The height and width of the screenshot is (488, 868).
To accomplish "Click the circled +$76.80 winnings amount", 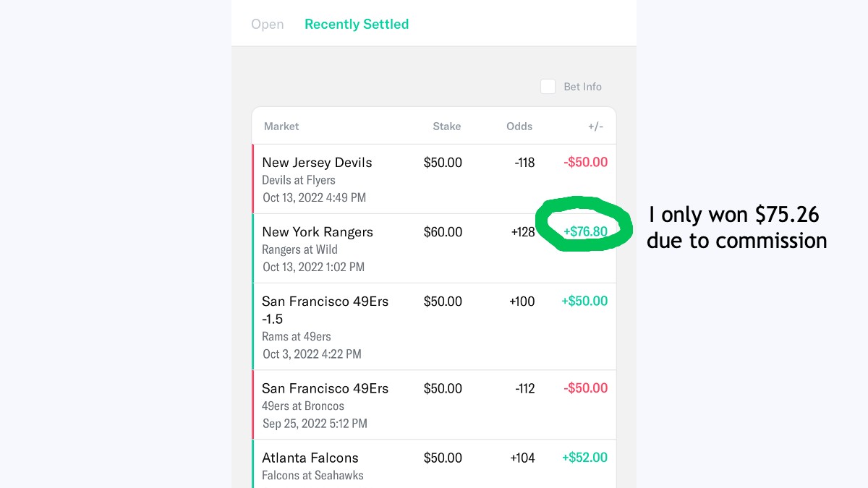I will click(585, 232).
